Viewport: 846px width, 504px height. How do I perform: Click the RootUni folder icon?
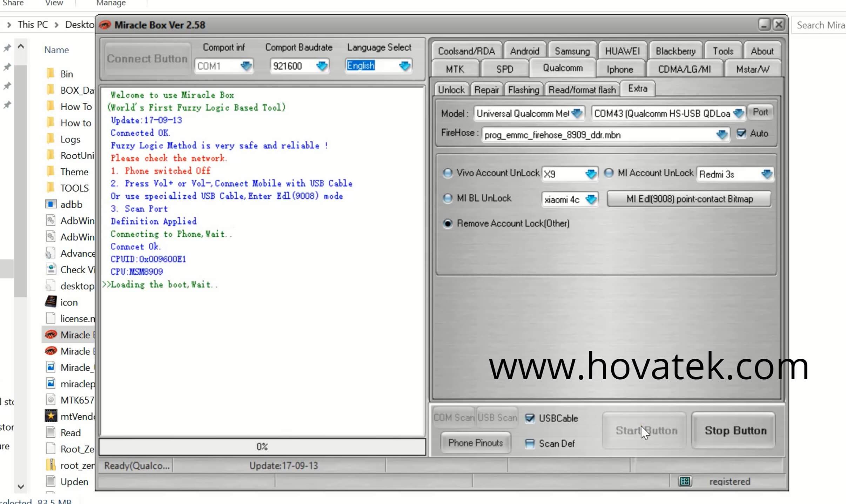click(x=51, y=155)
